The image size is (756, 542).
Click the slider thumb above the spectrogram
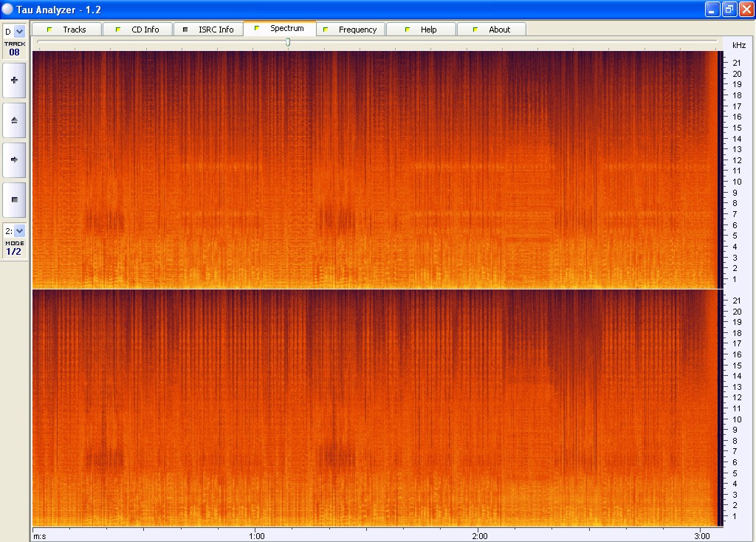point(288,42)
